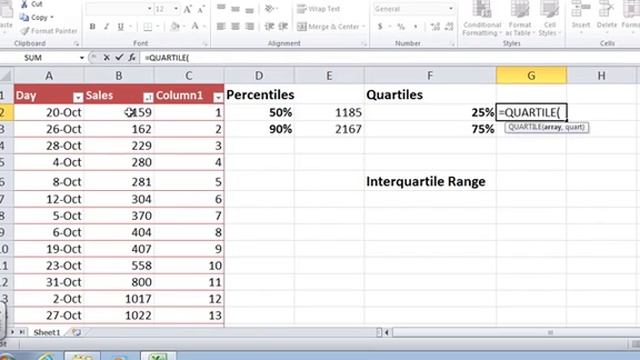
Task: Open Number group dialog launcher
Action: click(x=452, y=44)
